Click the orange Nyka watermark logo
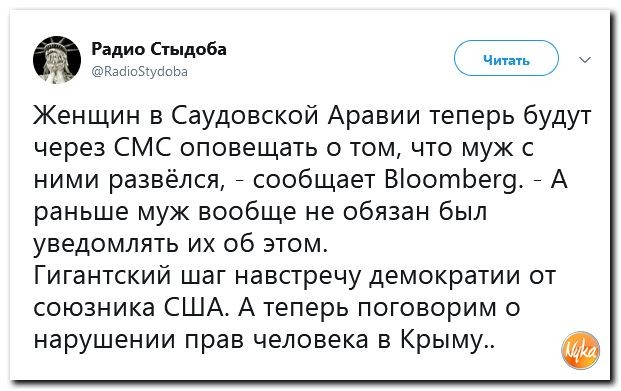 [x=581, y=351]
